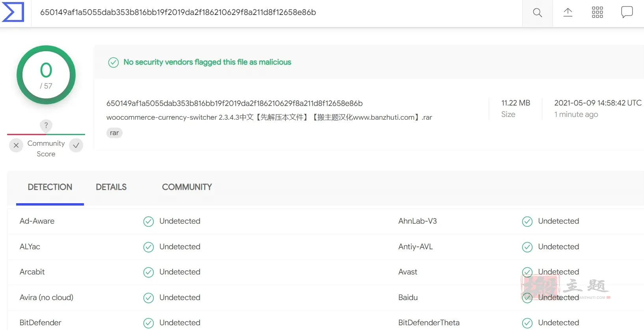Click the green check beside the no-vendors-flagged message

tap(114, 63)
